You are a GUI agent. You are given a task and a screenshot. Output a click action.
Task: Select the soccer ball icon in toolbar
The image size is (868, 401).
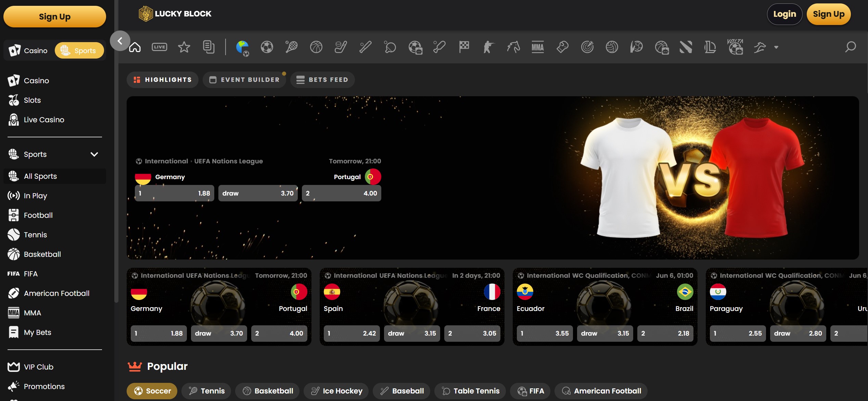(267, 47)
